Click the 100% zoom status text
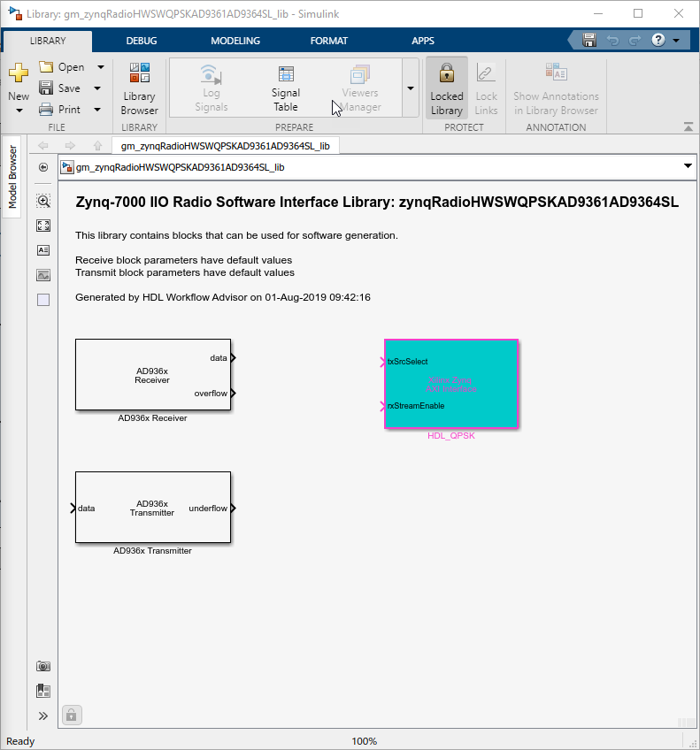The image size is (700, 750). tap(364, 741)
